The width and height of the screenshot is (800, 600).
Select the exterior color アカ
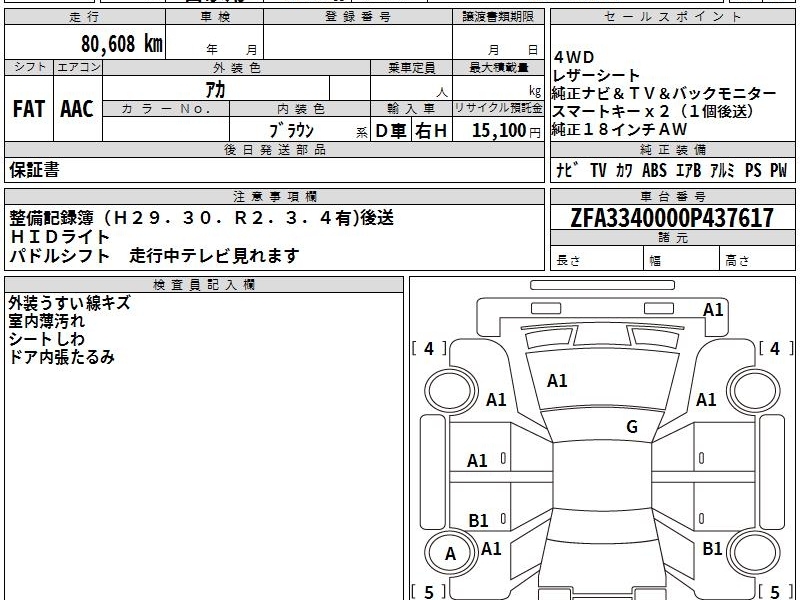coord(215,90)
